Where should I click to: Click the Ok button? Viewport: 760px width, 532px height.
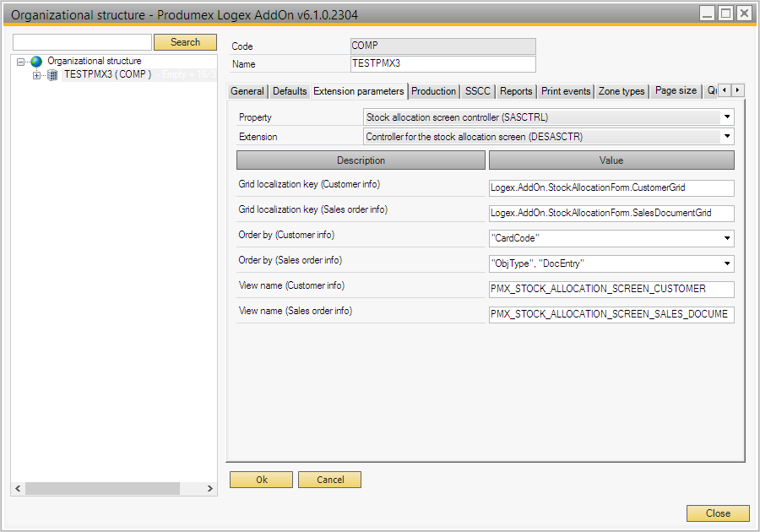(262, 480)
